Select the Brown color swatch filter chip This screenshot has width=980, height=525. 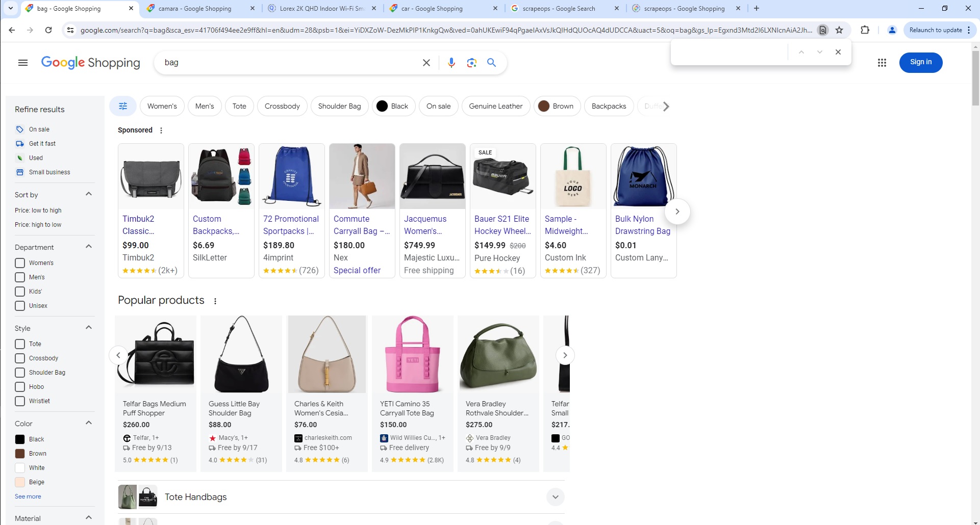[557, 106]
